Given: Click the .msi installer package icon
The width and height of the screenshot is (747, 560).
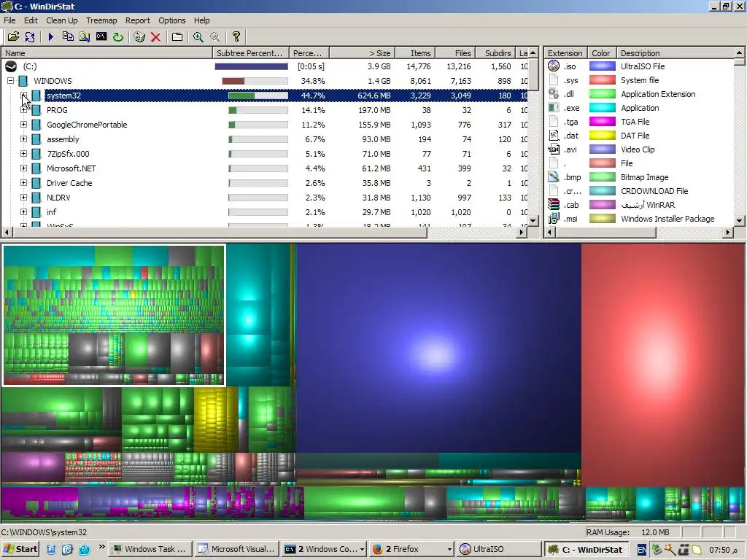Looking at the screenshot, I should point(554,219).
